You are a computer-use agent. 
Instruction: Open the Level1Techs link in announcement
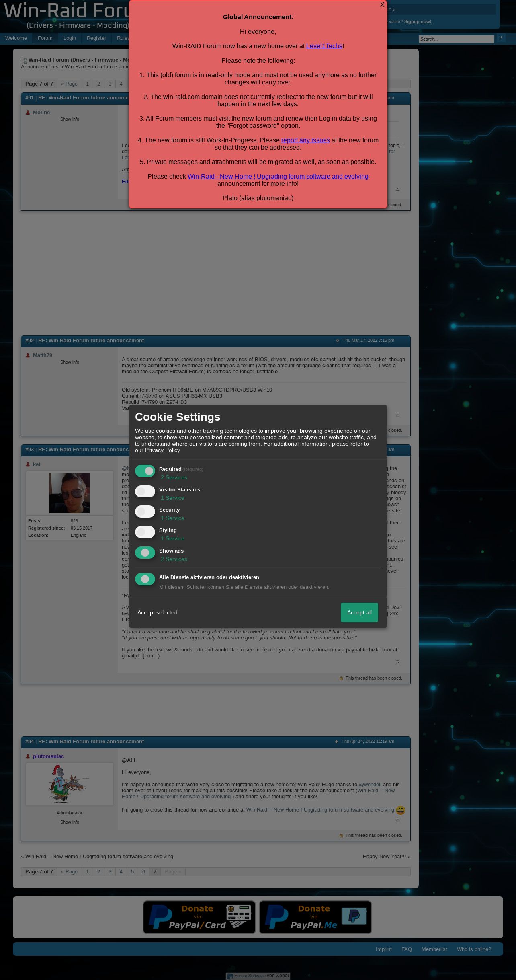click(324, 46)
